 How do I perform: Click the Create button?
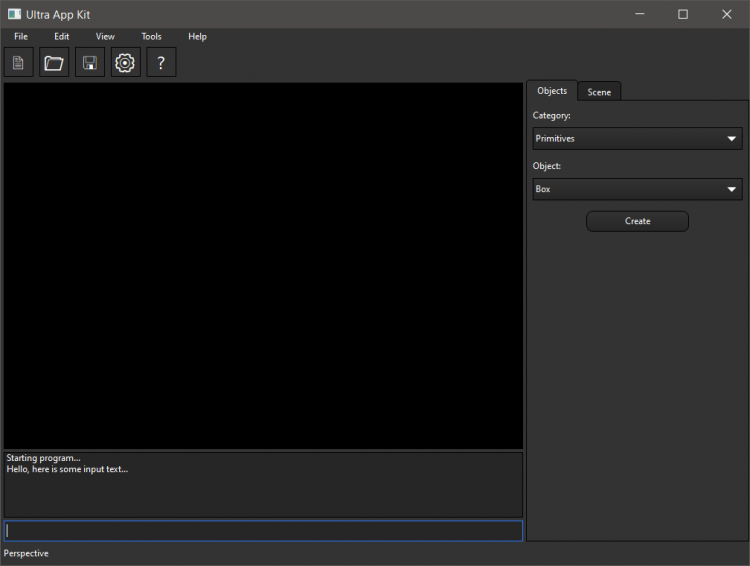pos(638,221)
